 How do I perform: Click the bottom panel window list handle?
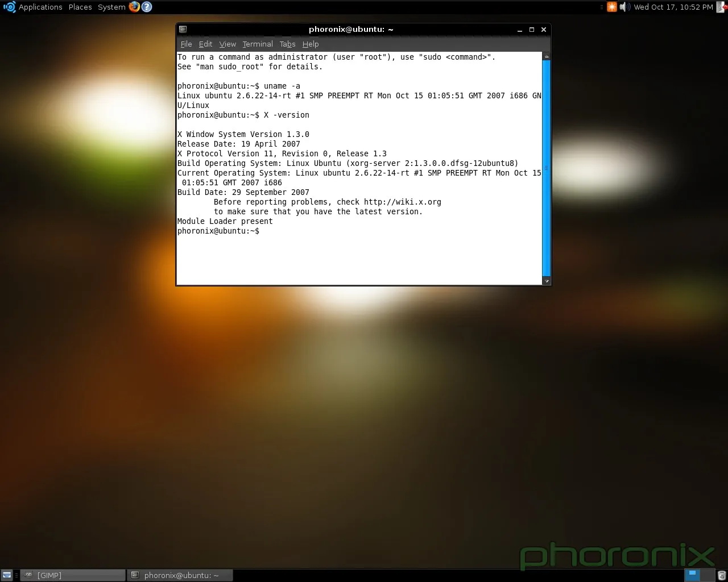click(16, 575)
